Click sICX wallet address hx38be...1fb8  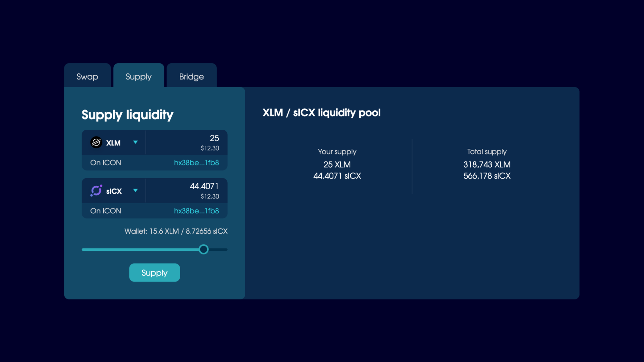pos(196,211)
